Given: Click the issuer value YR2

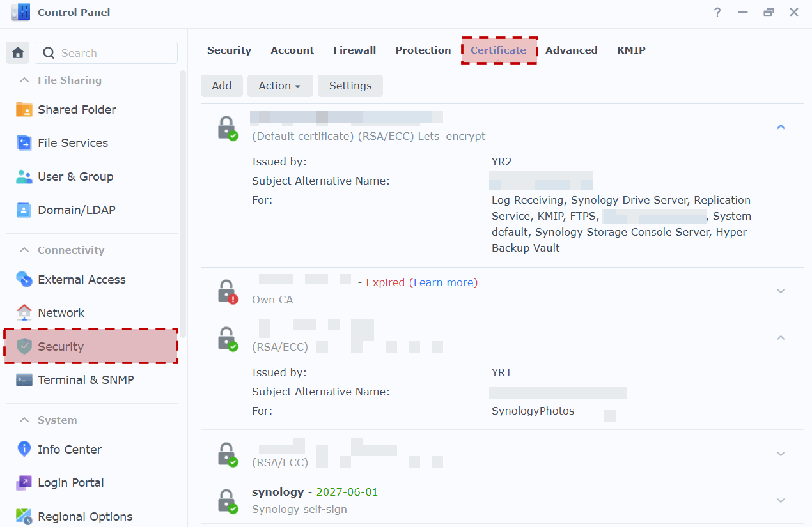Looking at the screenshot, I should click(501, 162).
